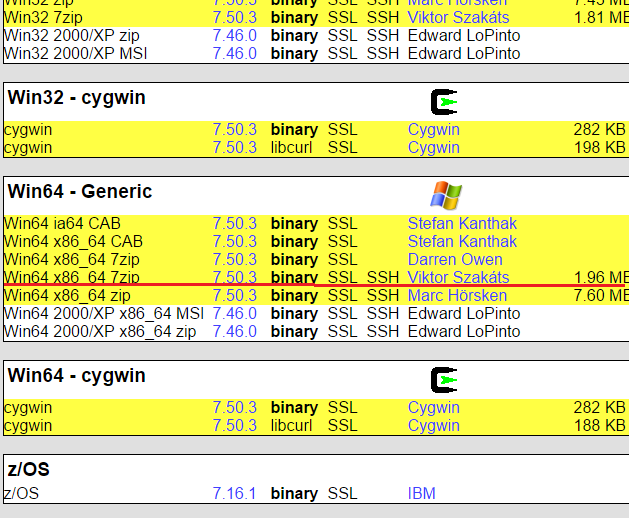Click the "Win64 2000/XP x86_64 MSI" package name
Image resolution: width=629 pixels, height=518 pixels.
[104, 314]
